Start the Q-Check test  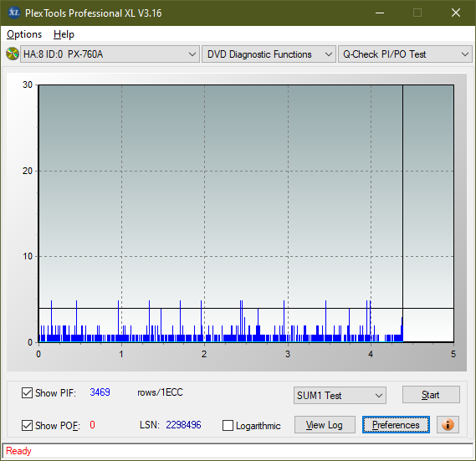click(x=431, y=395)
